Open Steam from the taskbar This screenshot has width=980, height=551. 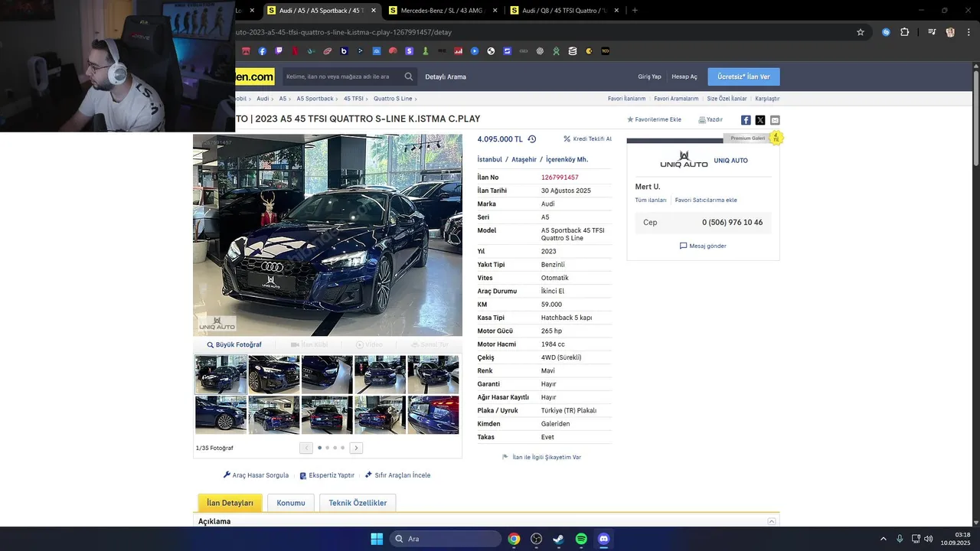click(x=558, y=539)
